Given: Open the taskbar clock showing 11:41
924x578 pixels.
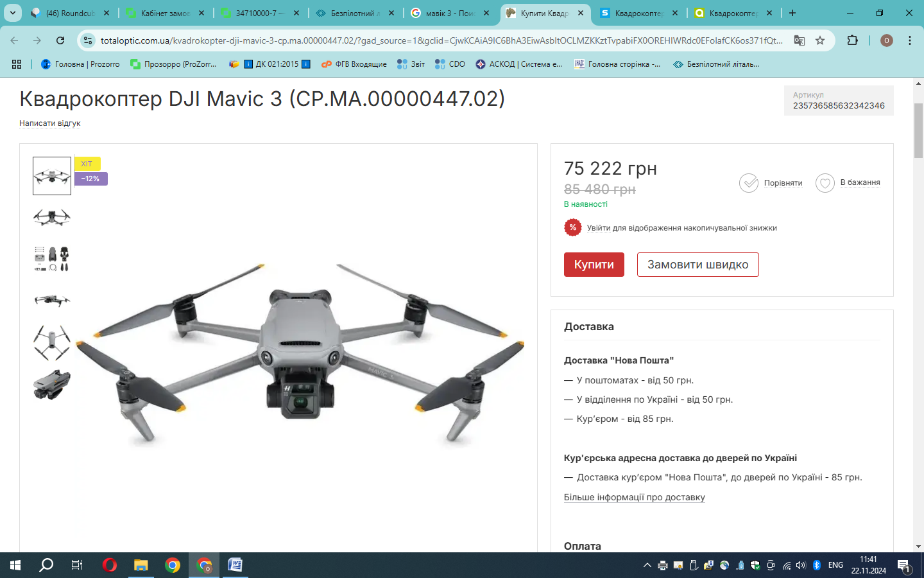Looking at the screenshot, I should pyautogui.click(x=869, y=565).
